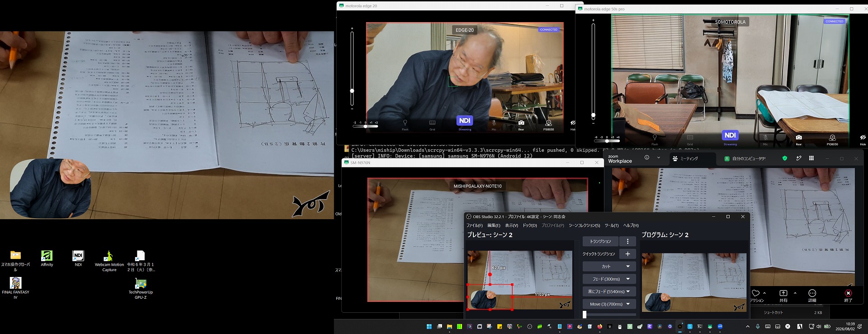Toggle Flash in motorola edge 20 window
Image resolution: width=868 pixels, height=334 pixels.
click(x=405, y=124)
